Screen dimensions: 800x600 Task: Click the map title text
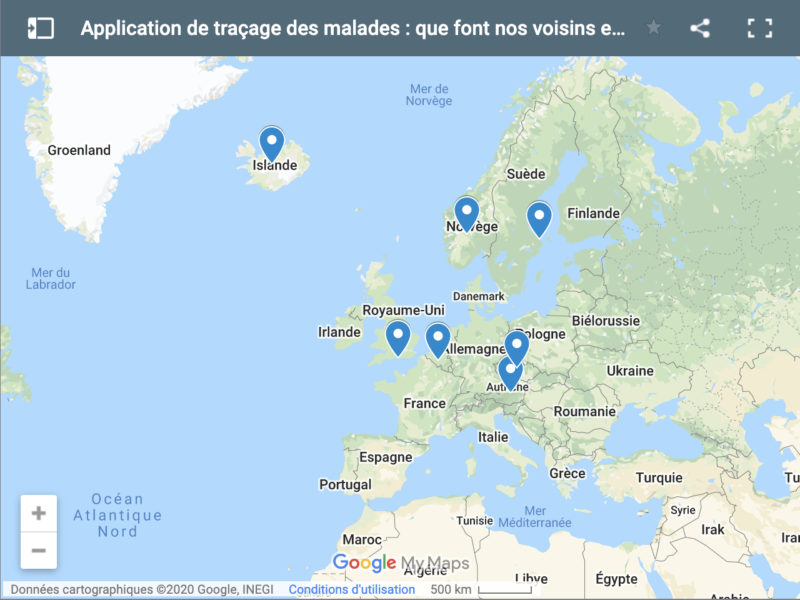[x=352, y=28]
